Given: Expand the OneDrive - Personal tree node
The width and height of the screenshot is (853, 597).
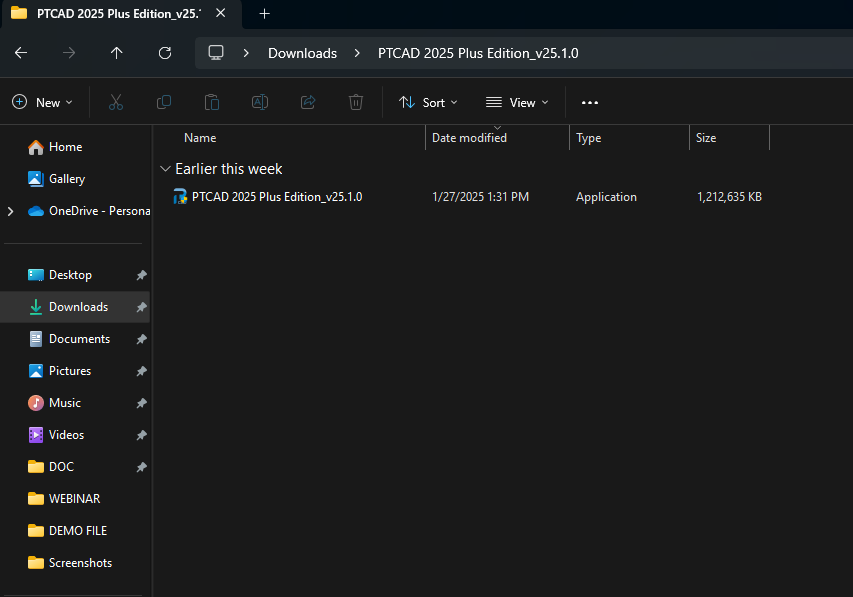Looking at the screenshot, I should [x=10, y=211].
